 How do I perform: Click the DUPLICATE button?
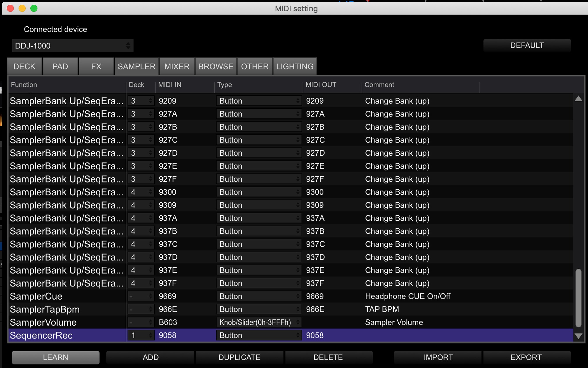tap(239, 357)
